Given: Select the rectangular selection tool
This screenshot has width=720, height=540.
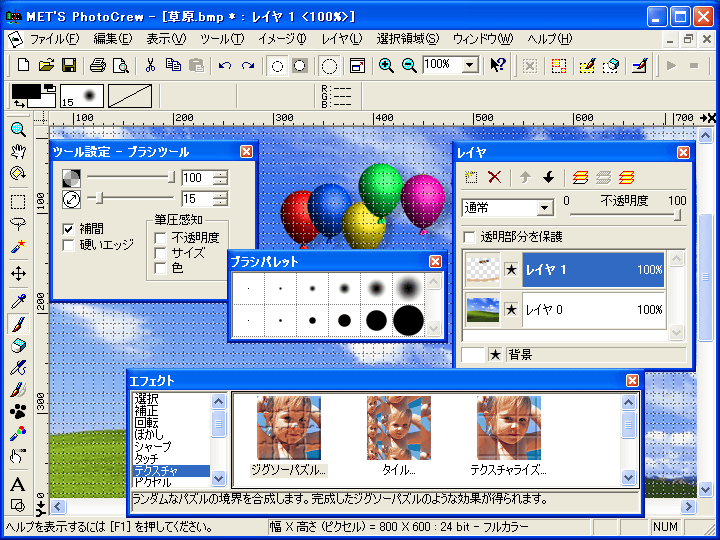Looking at the screenshot, I should [x=18, y=202].
